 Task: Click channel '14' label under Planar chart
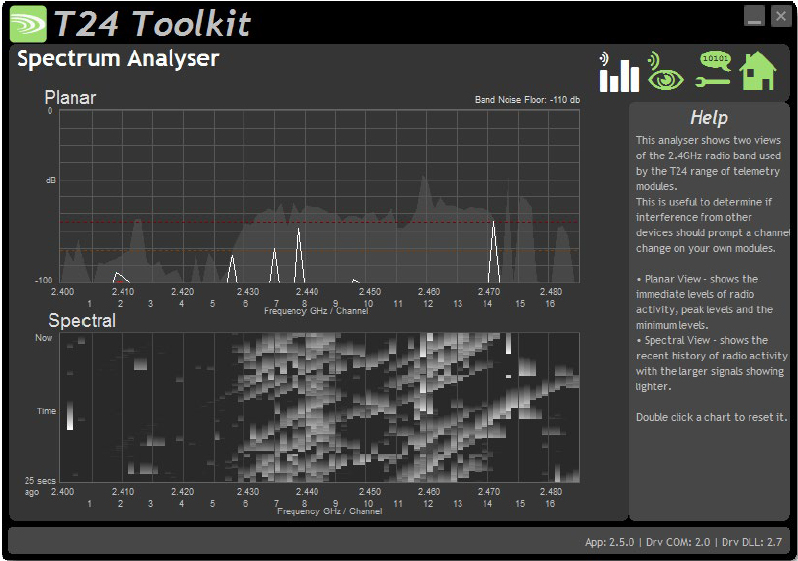487,304
